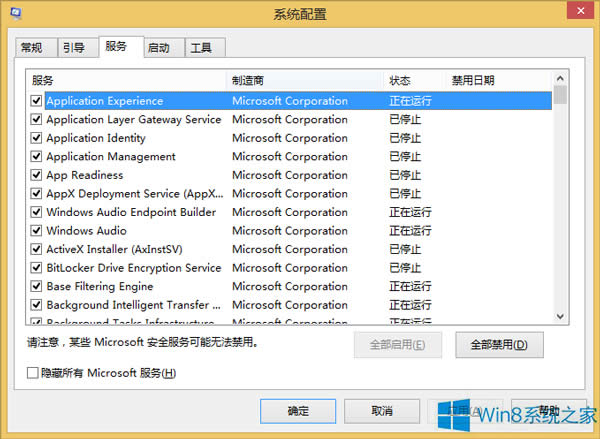This screenshot has height=439, width=600.
Task: Open the 引导 tab
Action: [x=73, y=48]
